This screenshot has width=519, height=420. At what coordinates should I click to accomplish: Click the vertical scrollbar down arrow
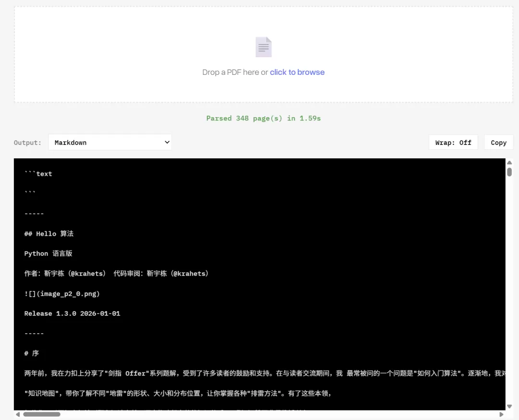coord(509,407)
